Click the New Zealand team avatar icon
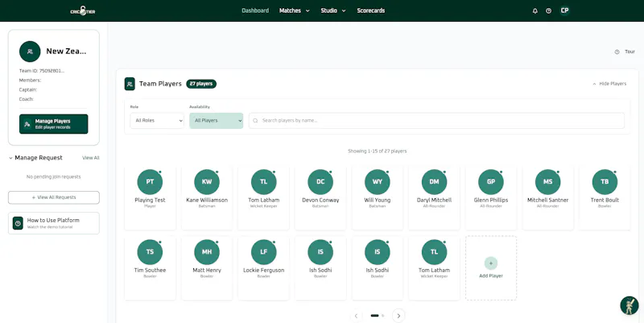Viewport: 644px width, 323px height. click(30, 52)
